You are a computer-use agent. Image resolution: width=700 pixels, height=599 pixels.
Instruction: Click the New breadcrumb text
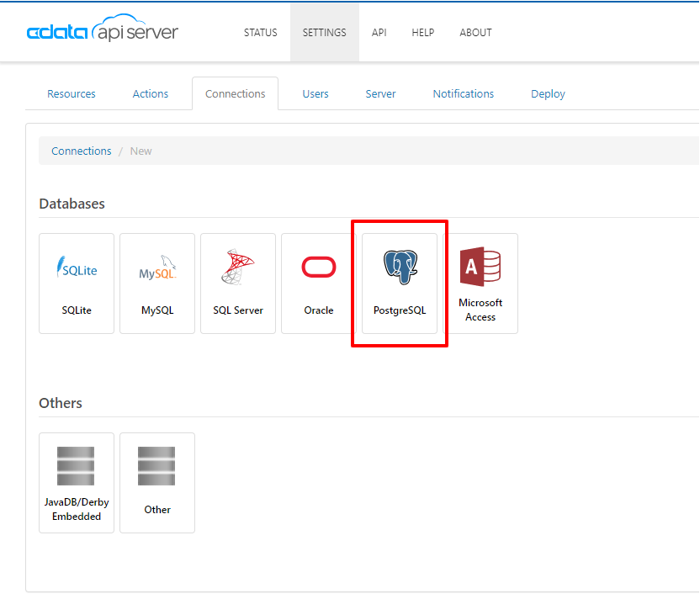tap(141, 151)
